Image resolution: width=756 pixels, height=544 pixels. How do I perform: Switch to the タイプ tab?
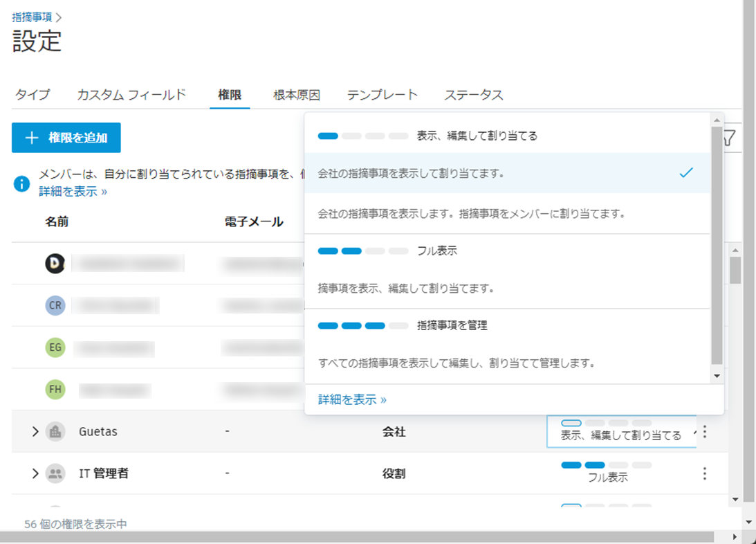33,95
